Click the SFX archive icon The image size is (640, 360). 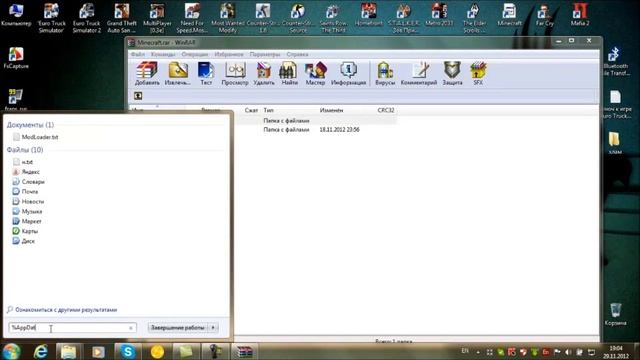478,73
